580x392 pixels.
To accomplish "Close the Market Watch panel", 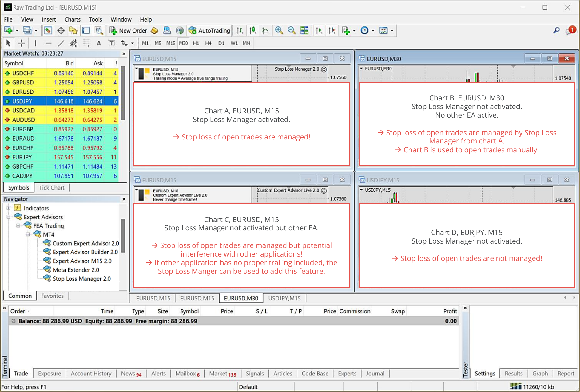I will (x=124, y=54).
